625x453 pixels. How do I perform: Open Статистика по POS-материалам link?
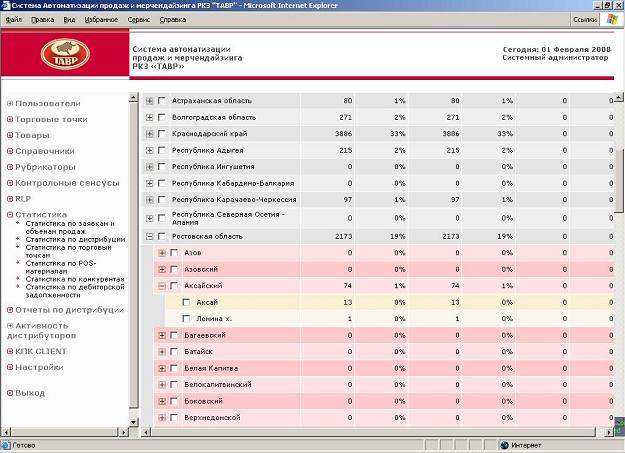click(x=61, y=267)
